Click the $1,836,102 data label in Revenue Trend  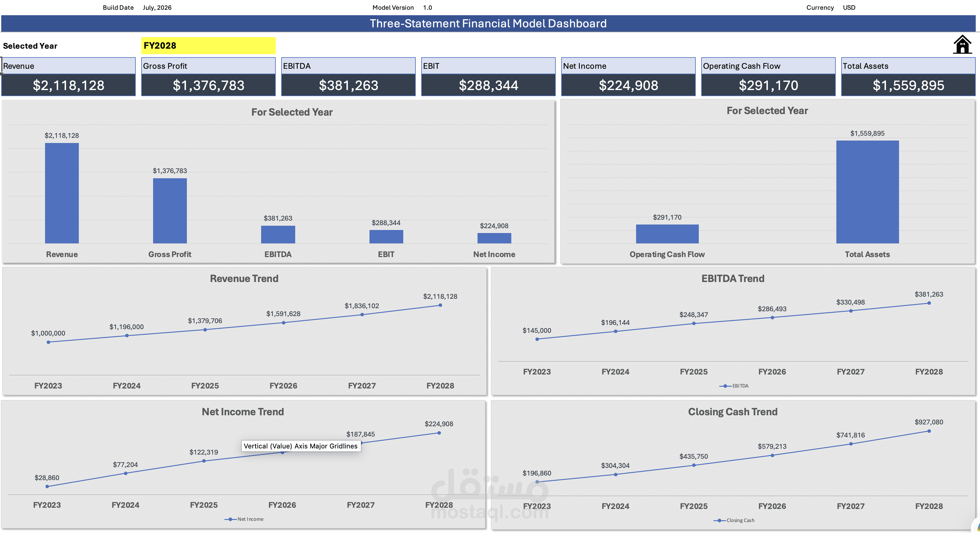click(362, 306)
